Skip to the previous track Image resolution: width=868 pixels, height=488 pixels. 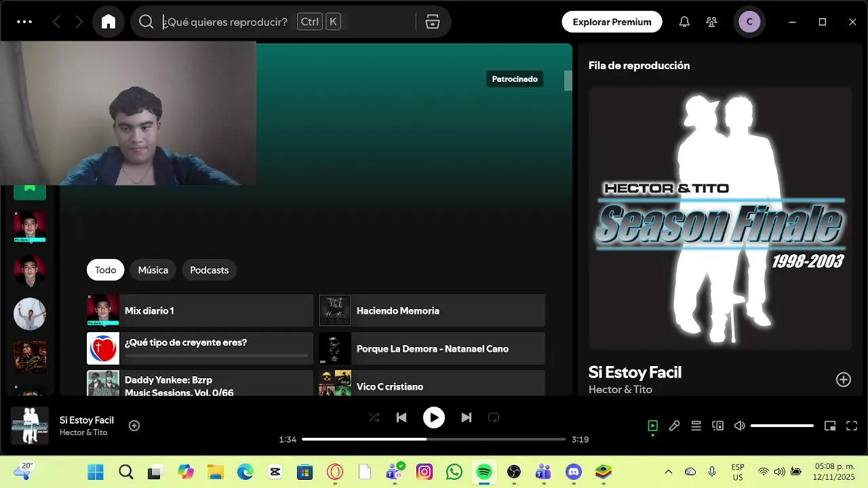401,418
